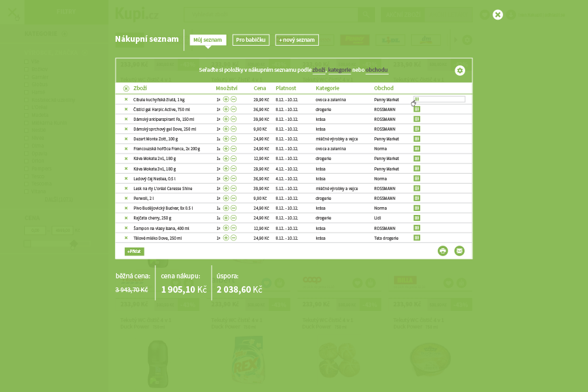
Task: Delete Pivo Budějovický Budvar row
Action: pyautogui.click(x=126, y=208)
